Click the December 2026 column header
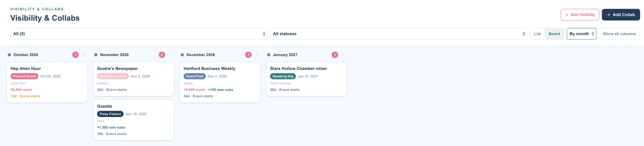 (201, 55)
